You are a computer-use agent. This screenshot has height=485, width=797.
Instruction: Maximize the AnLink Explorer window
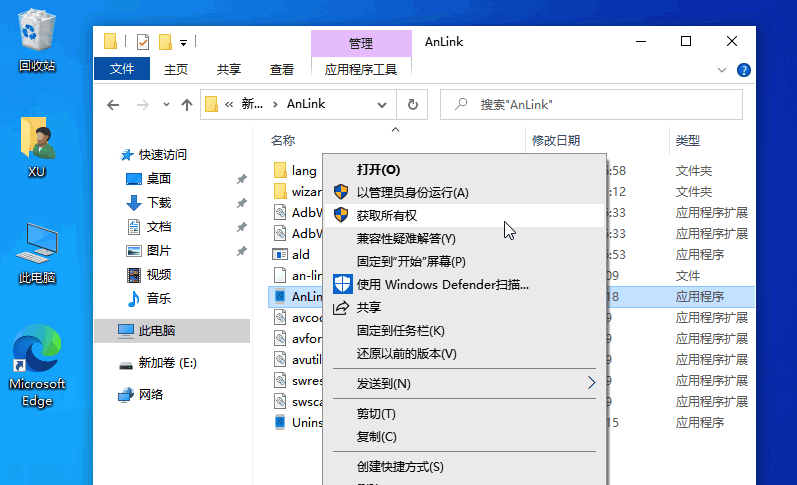[686, 41]
